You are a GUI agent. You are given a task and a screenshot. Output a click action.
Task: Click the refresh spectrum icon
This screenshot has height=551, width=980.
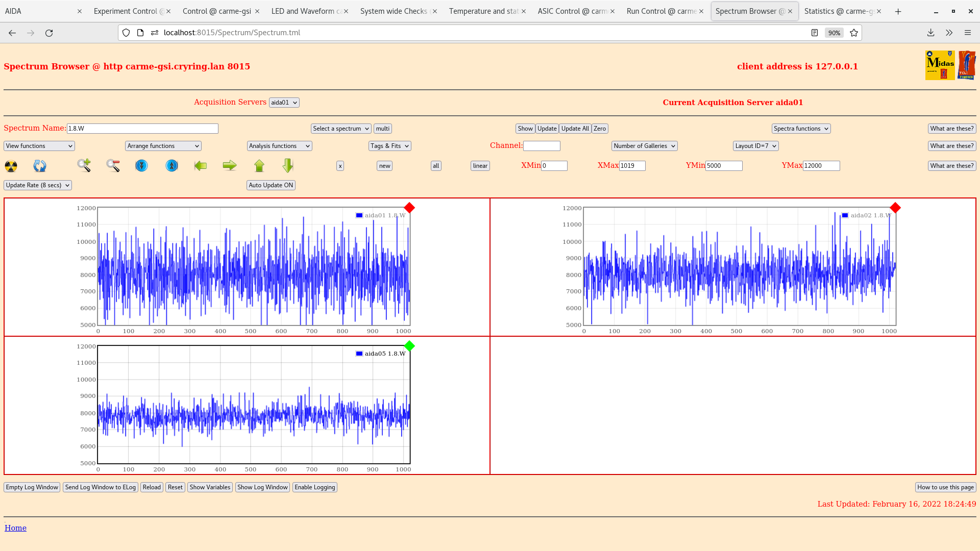(40, 165)
